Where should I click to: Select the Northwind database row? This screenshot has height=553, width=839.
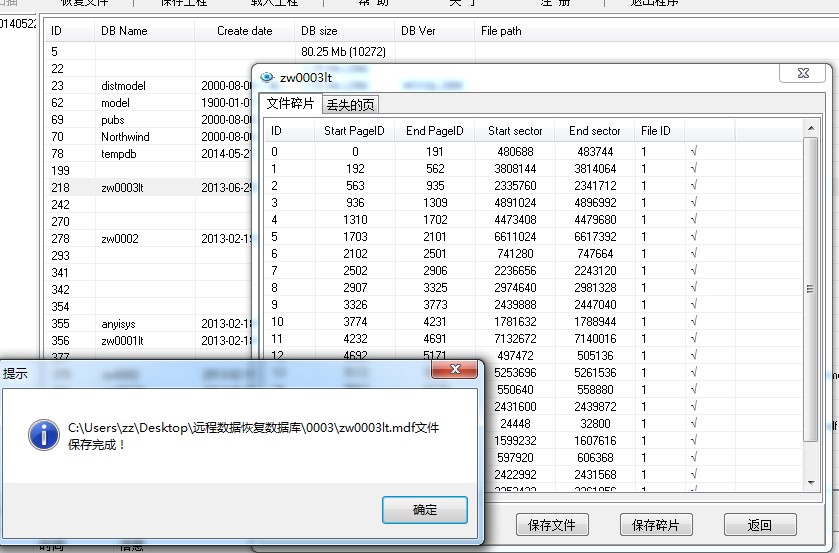coord(149,137)
